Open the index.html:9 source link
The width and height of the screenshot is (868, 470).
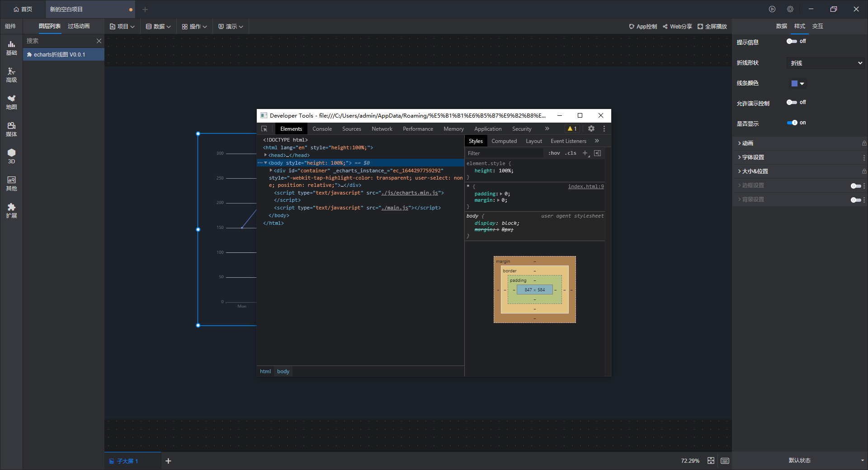pos(586,186)
